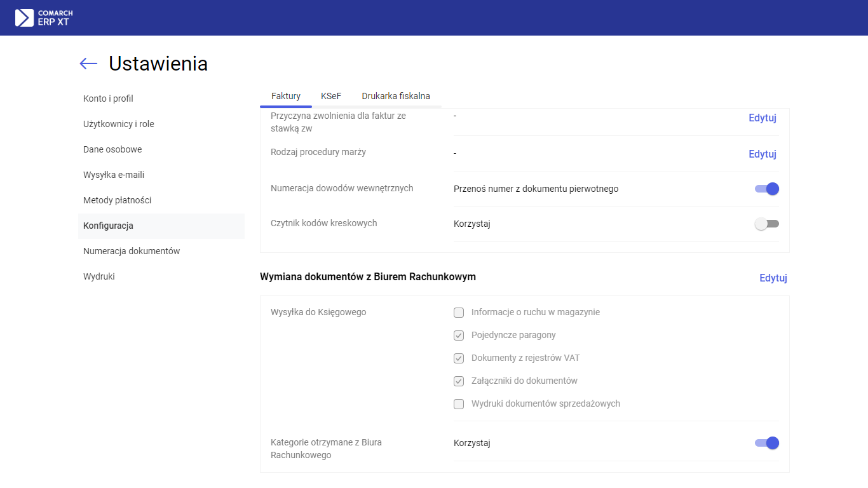
Task: Edit Przyczyna zwolnienia dla faktur setting
Action: click(763, 118)
